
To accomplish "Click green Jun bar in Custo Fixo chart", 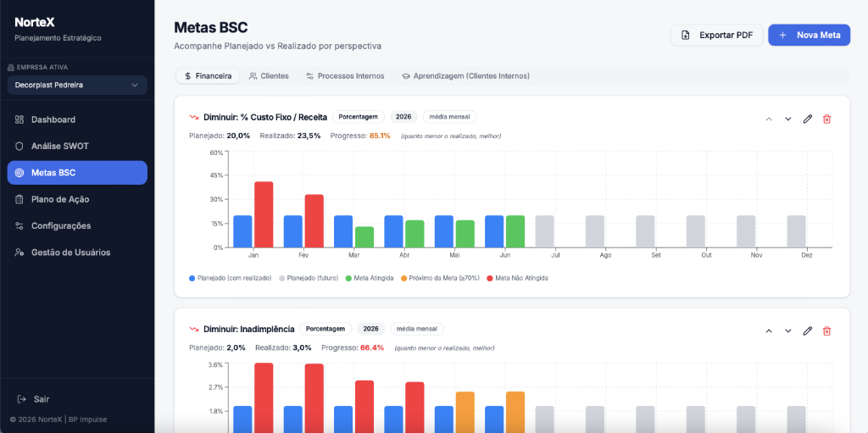I will pos(515,231).
